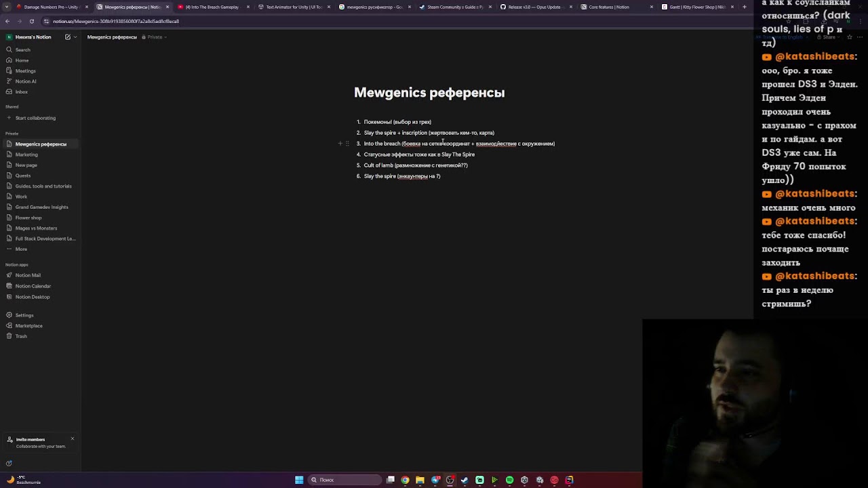Dismiss the Invite members card
Viewport: 868px width, 488px height.
pos(73,439)
